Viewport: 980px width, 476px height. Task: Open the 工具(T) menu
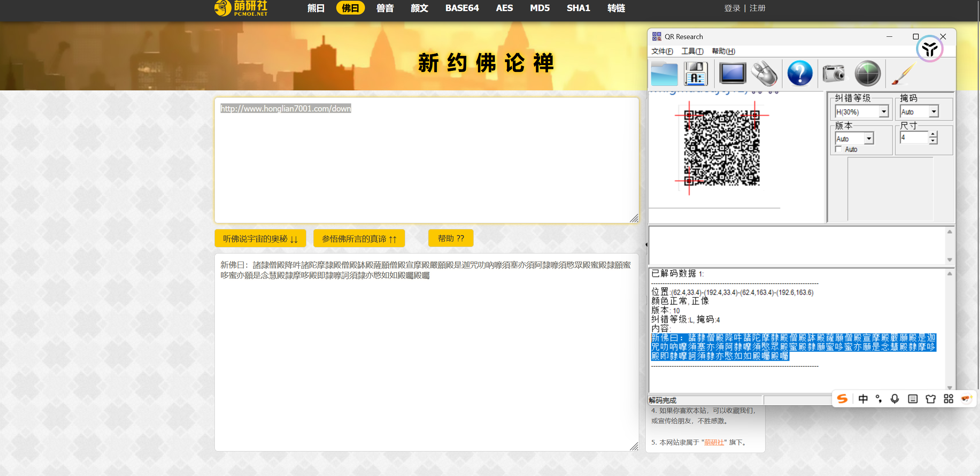[692, 51]
